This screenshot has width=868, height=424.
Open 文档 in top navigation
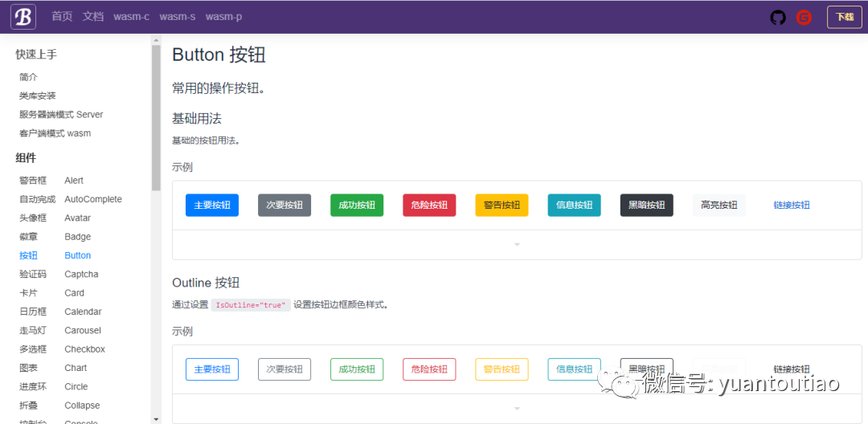tap(93, 17)
